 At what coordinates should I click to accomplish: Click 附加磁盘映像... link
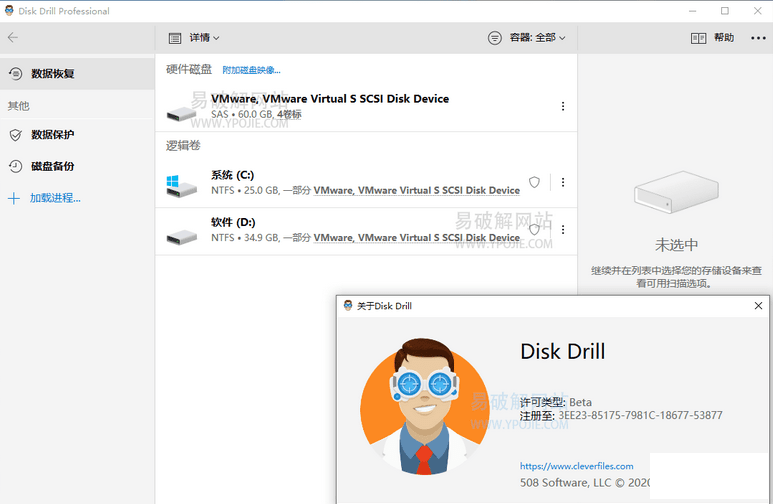click(251, 70)
